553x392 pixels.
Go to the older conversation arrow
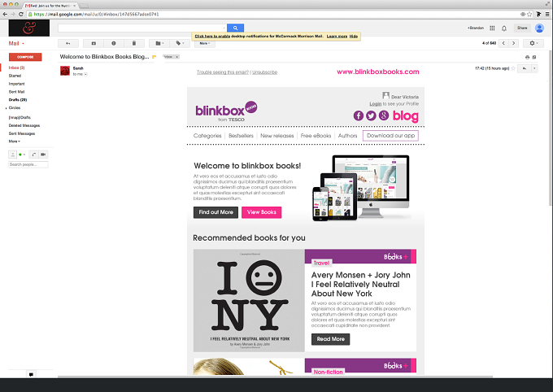coord(513,43)
